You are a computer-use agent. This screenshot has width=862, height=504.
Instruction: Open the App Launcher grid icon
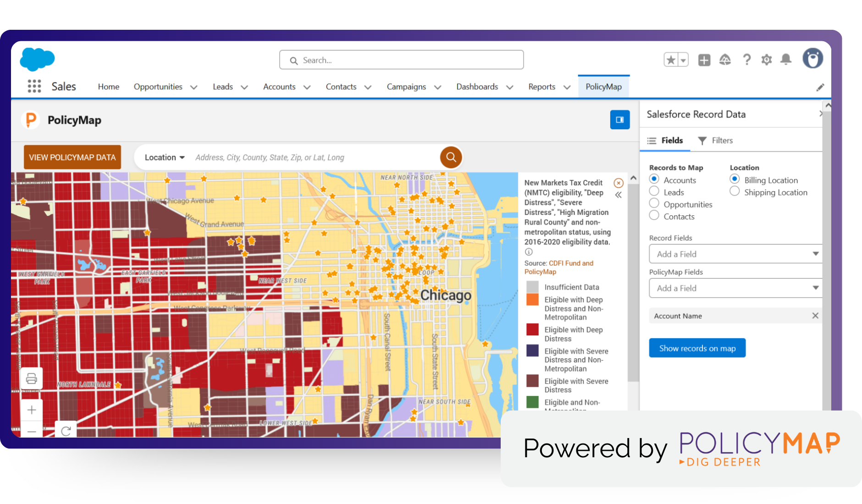[34, 86]
